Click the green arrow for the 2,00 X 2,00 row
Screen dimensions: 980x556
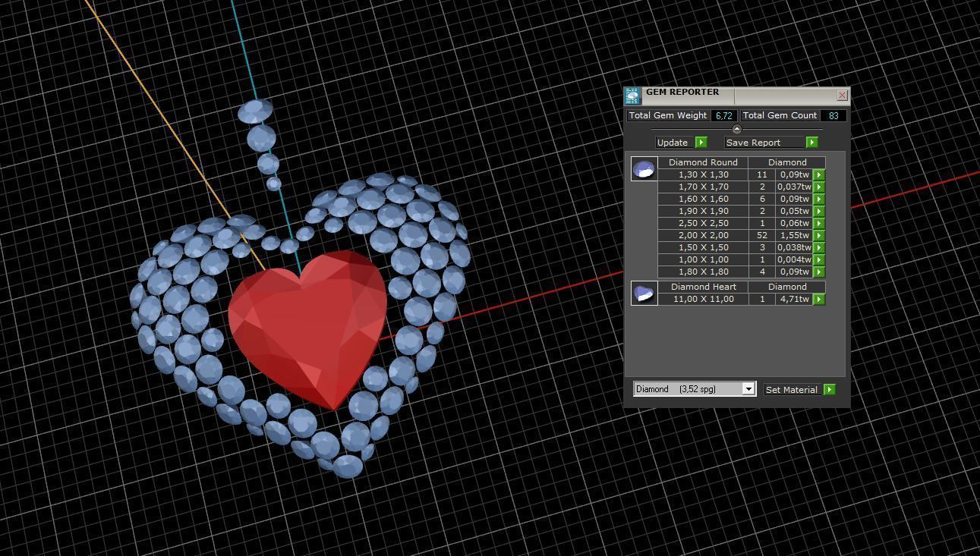tap(819, 235)
